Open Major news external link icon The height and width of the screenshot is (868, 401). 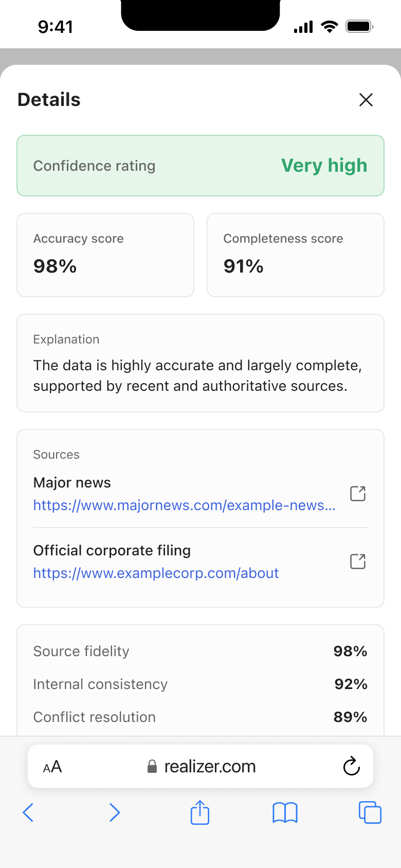(357, 494)
